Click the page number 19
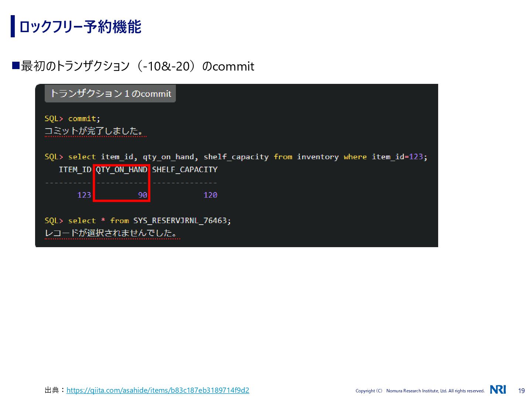Viewport: 532px width, 399px height. tap(521, 391)
